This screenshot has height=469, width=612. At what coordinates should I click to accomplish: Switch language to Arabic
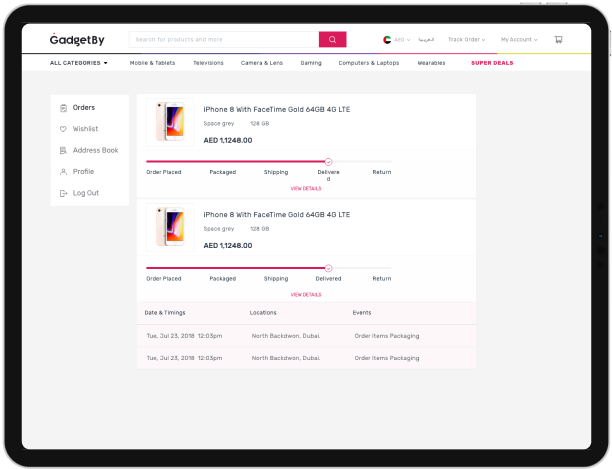426,39
